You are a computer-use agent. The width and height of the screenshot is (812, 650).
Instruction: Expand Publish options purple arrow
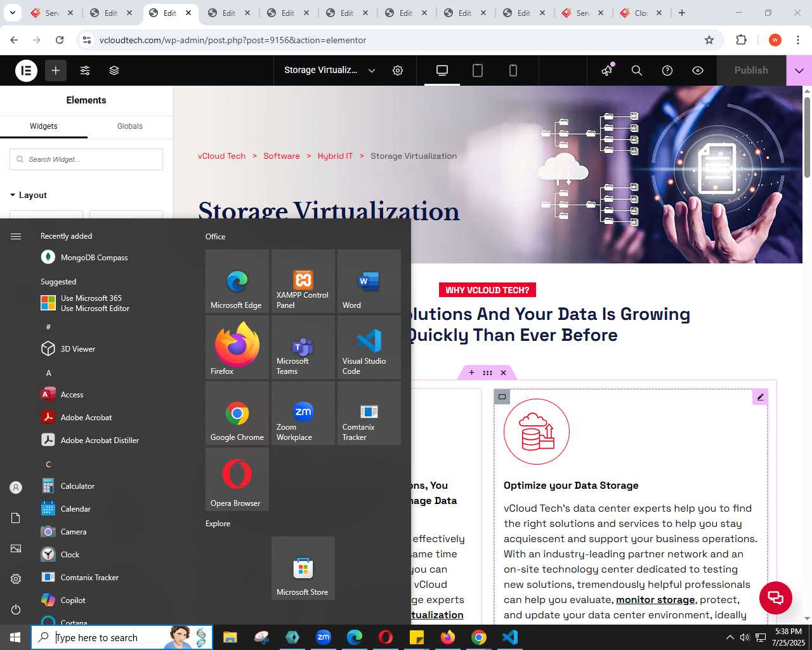(799, 70)
